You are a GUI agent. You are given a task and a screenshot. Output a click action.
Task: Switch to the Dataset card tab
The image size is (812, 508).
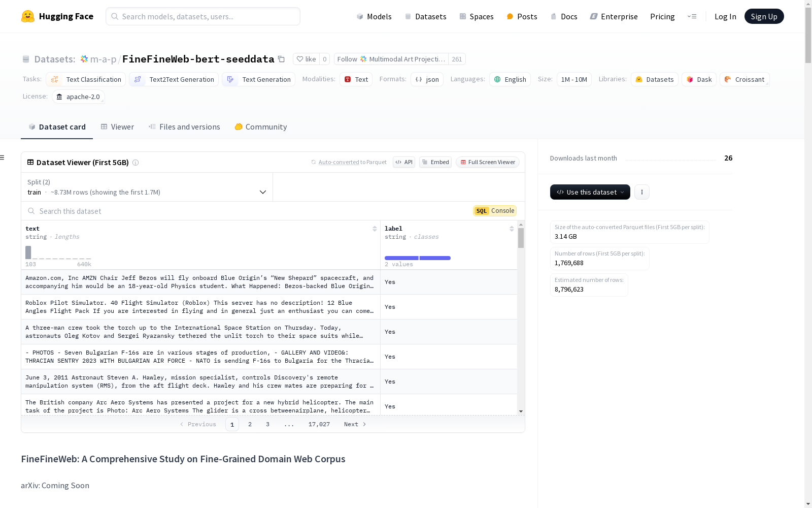57,127
